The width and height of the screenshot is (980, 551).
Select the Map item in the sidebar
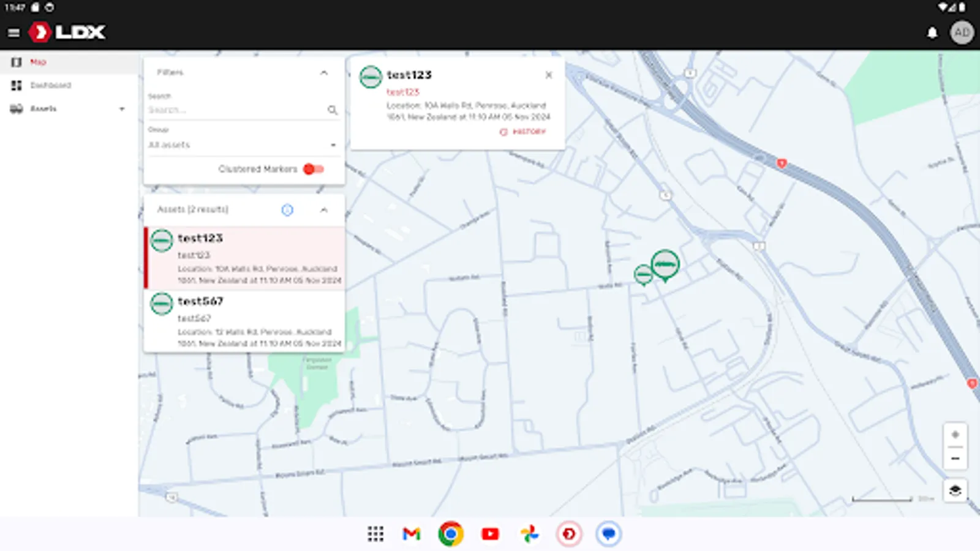38,61
